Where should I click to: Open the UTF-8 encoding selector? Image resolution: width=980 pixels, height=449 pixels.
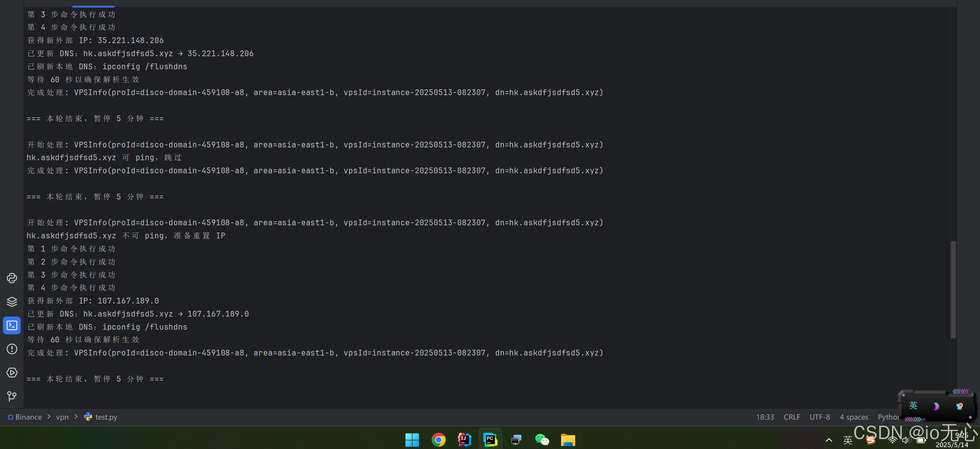click(x=820, y=417)
